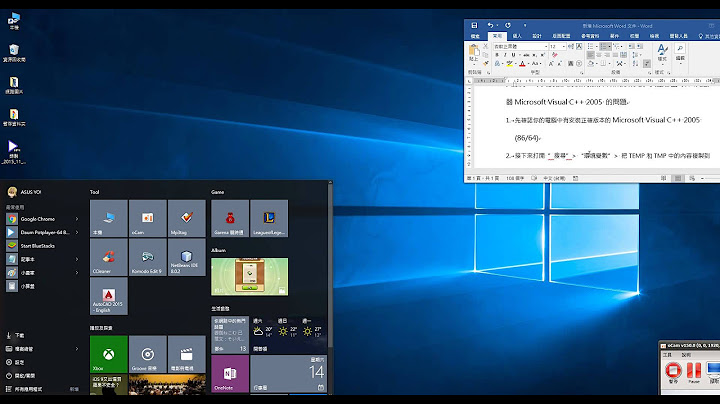The height and width of the screenshot is (404, 720).
Task: Toggle underline formatting in Word
Action: [x=514, y=55]
